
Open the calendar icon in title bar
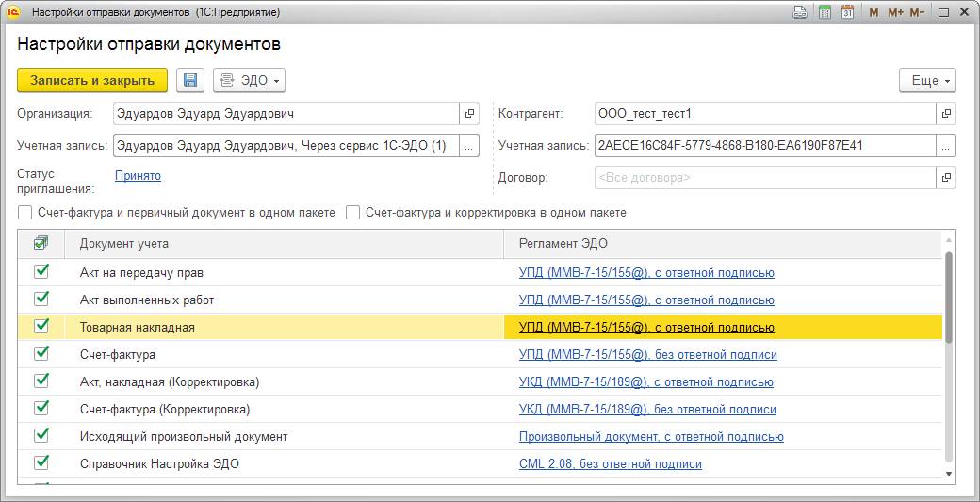tap(847, 12)
